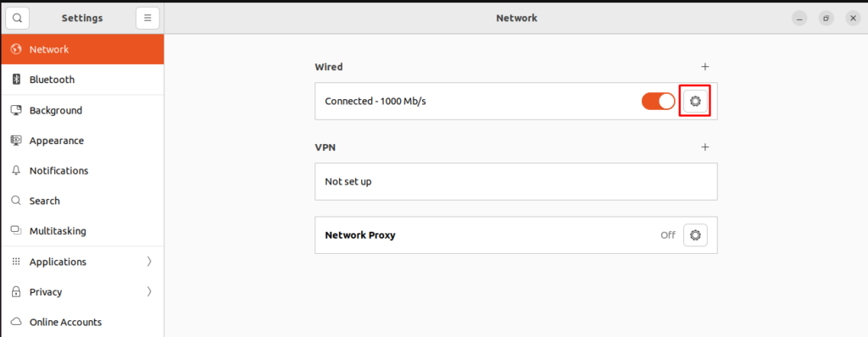Open the Multitasking settings panel
The height and width of the screenshot is (337, 868).
click(x=82, y=231)
